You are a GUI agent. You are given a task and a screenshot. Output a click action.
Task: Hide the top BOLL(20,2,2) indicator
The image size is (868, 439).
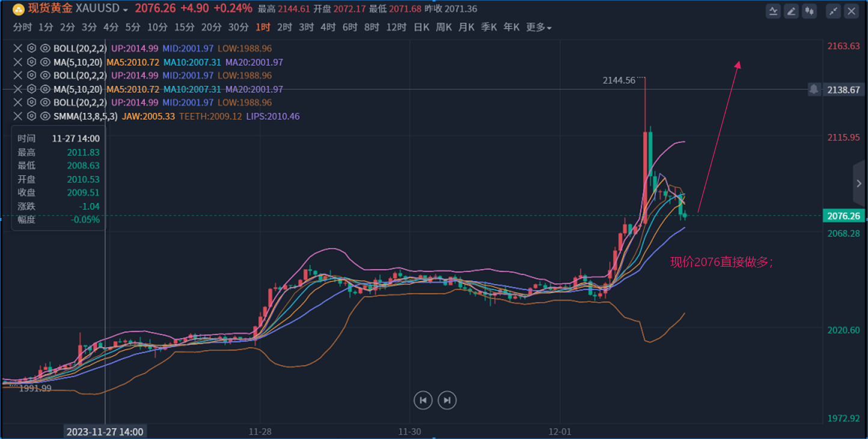[45, 47]
